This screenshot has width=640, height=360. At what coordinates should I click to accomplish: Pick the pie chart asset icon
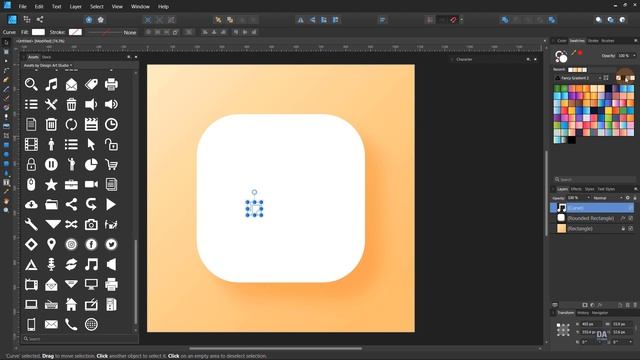coord(91,164)
